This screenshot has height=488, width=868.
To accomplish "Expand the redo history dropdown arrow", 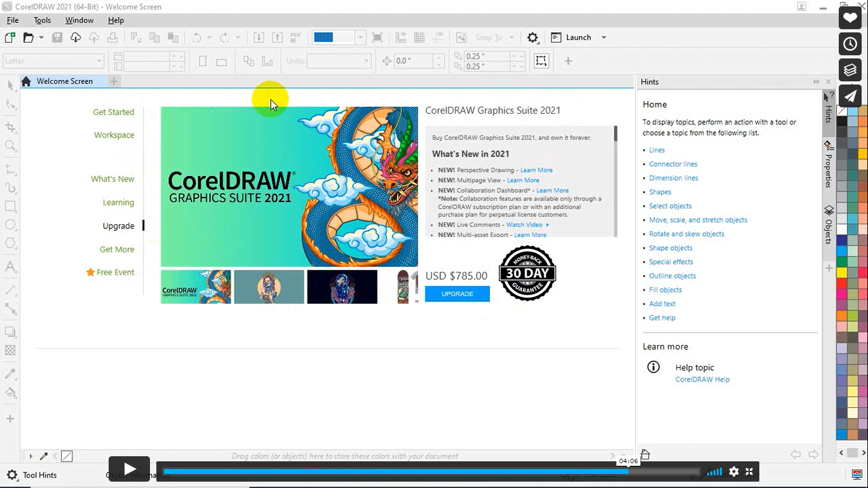I will click(x=238, y=37).
